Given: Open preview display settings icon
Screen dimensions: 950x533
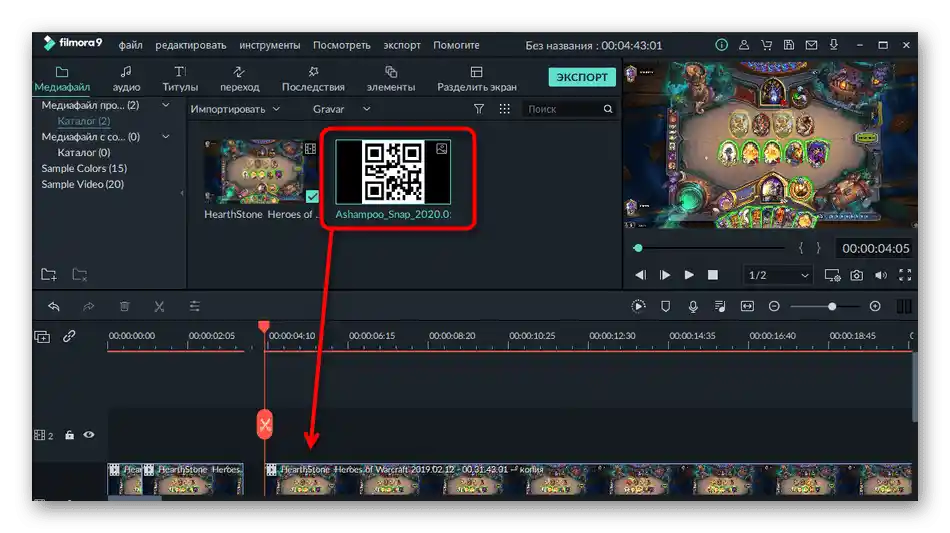Looking at the screenshot, I should click(x=832, y=275).
